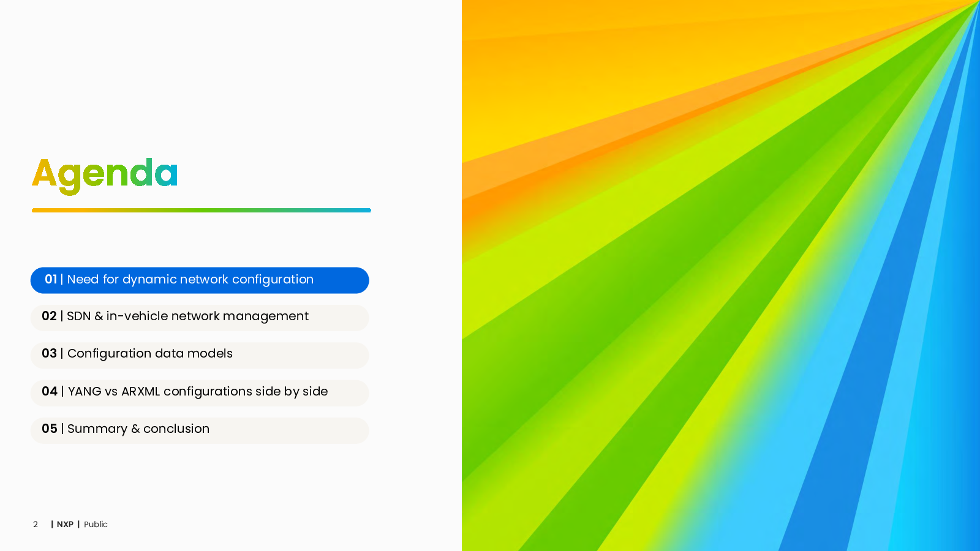Screen dimensions: 980x551
Task: Go to agenda item 03 Configuration data models
Action: [200, 355]
